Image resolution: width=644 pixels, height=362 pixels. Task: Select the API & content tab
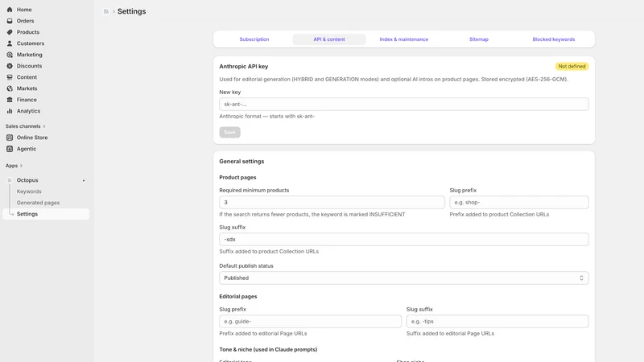(x=329, y=39)
